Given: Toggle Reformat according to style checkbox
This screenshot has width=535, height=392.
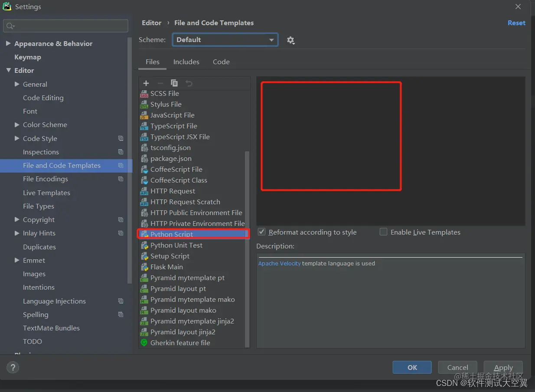Looking at the screenshot, I should tap(261, 232).
